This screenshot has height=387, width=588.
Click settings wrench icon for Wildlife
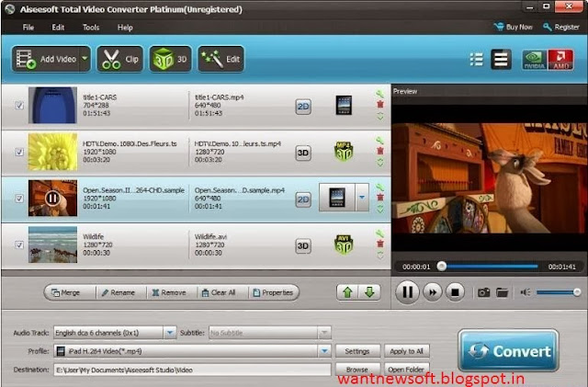379,233
